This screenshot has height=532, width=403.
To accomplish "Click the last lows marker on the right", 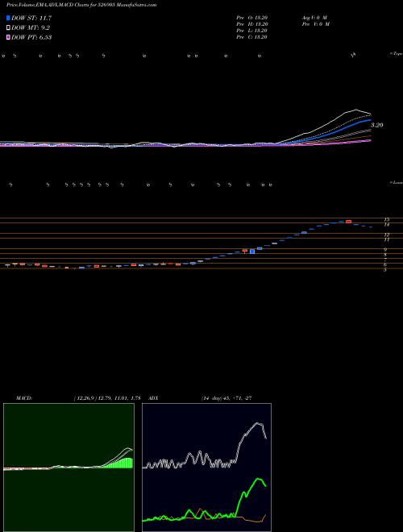I will 270,185.
